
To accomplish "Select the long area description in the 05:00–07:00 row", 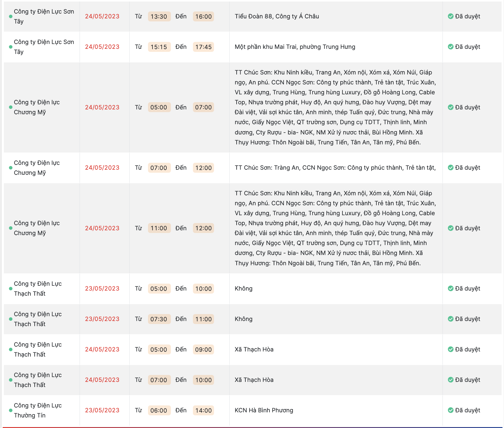I will tap(335, 107).
